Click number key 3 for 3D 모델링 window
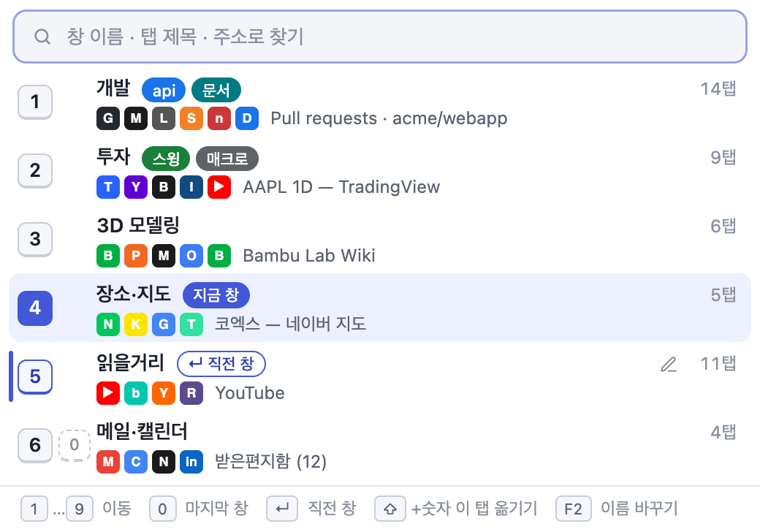760x532 pixels. click(35, 240)
